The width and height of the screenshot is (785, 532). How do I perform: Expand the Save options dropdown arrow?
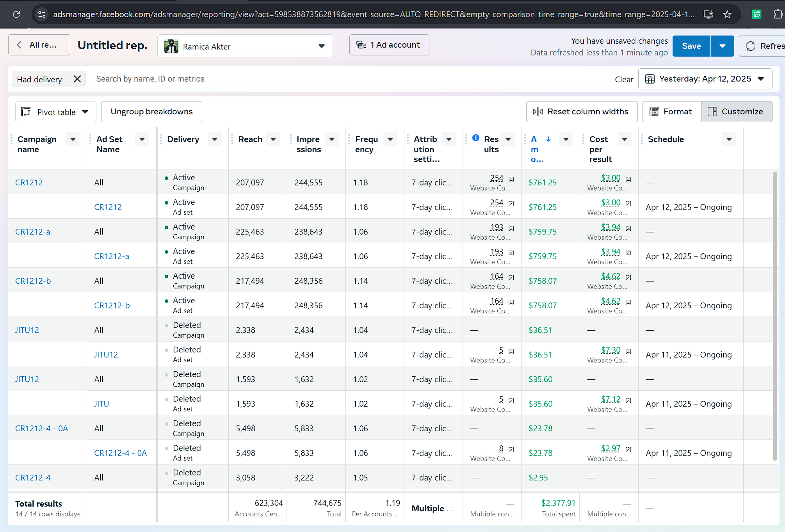(x=722, y=46)
